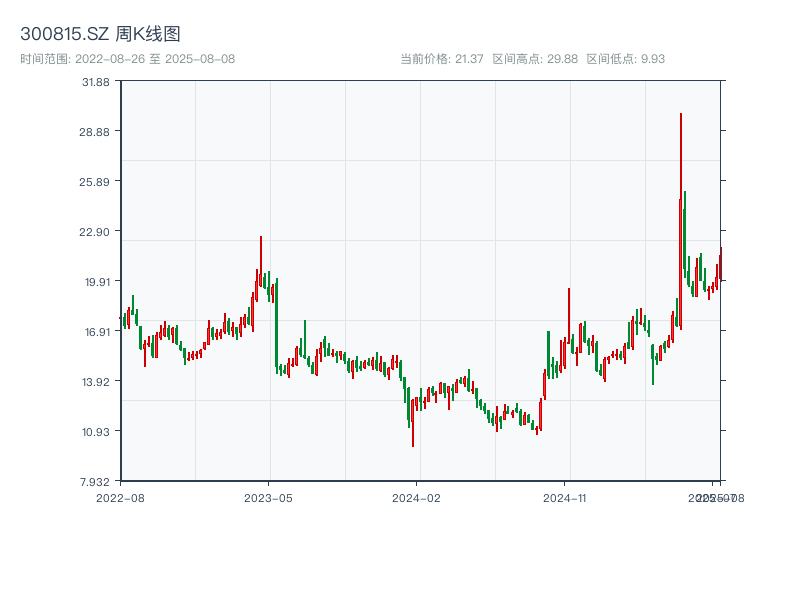Click x-axis label 2024-02
The image size is (800, 600).
pos(416,498)
